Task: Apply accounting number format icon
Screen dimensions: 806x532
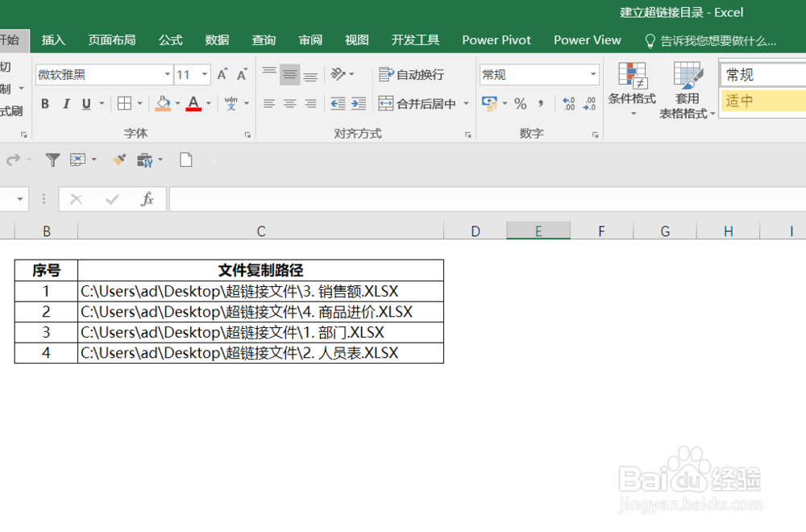Action: (x=489, y=103)
